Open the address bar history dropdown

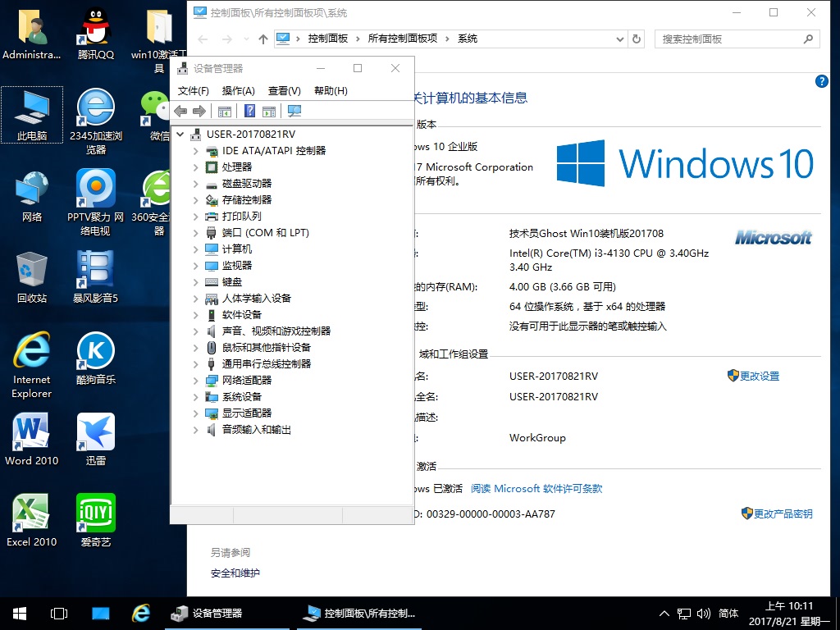point(619,39)
